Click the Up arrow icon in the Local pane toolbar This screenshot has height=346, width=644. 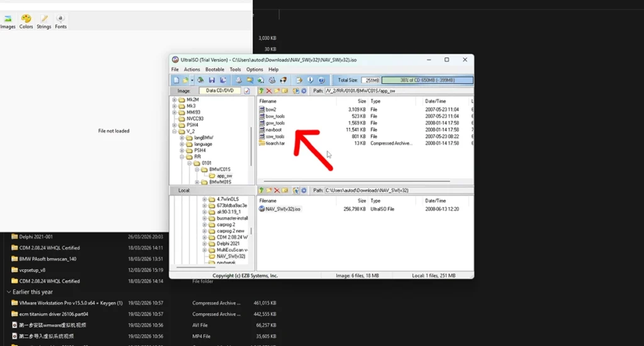[261, 190]
